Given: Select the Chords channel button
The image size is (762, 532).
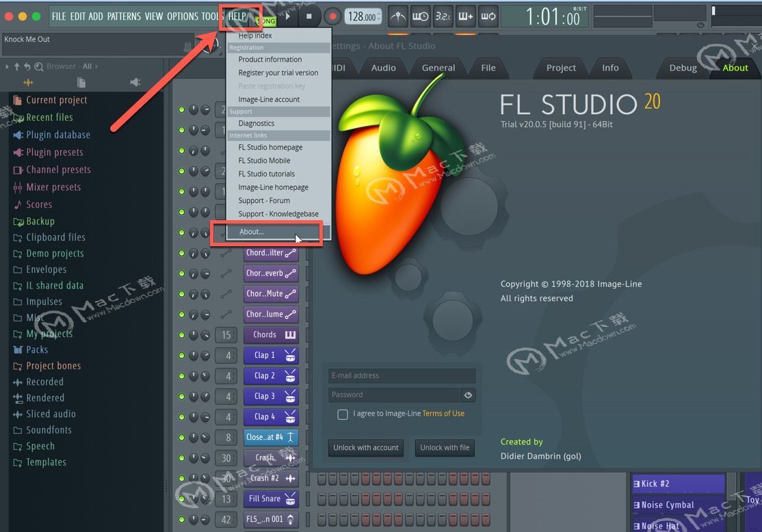Looking at the screenshot, I should click(271, 335).
